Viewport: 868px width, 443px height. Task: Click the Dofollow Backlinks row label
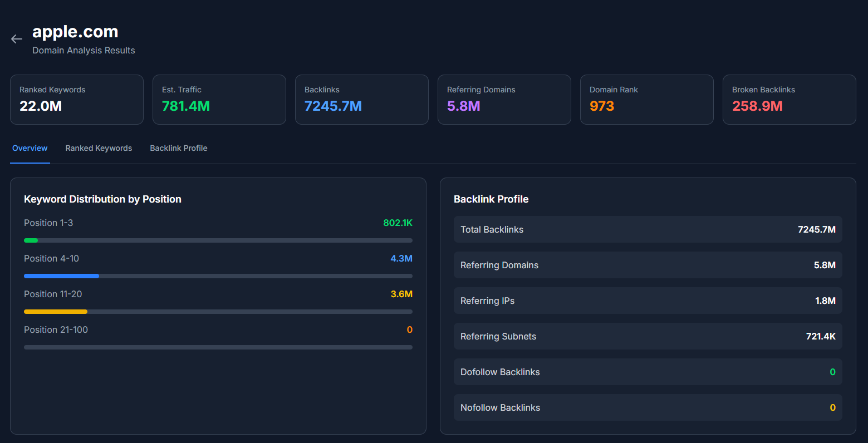click(x=500, y=372)
